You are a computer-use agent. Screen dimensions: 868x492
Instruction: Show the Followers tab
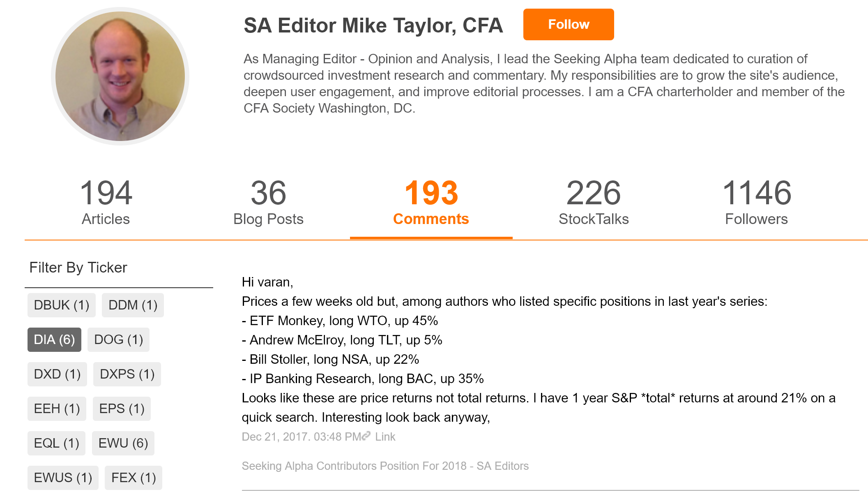pos(756,202)
